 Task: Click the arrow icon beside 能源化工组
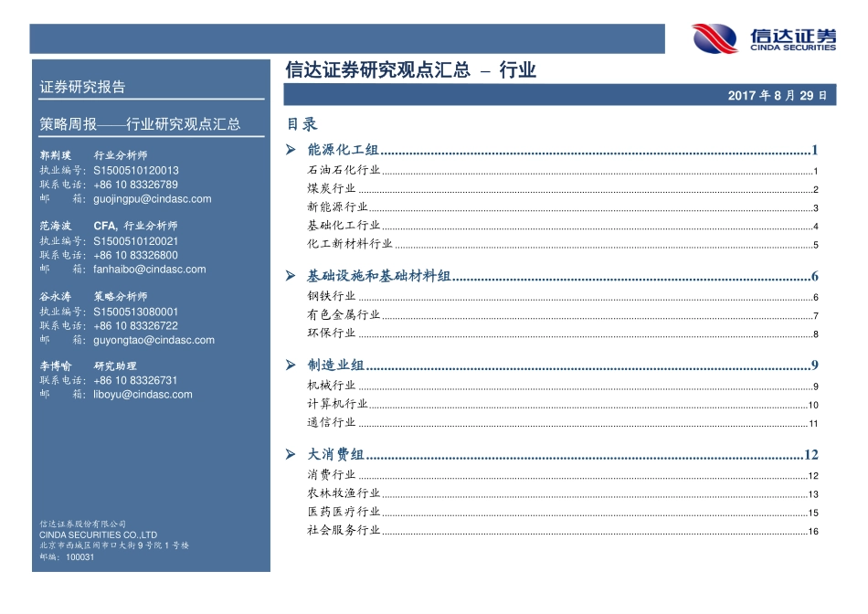(x=291, y=147)
